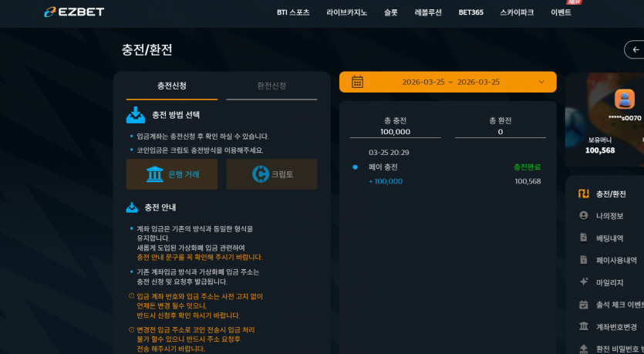Click the EZBET logo

coord(74,12)
